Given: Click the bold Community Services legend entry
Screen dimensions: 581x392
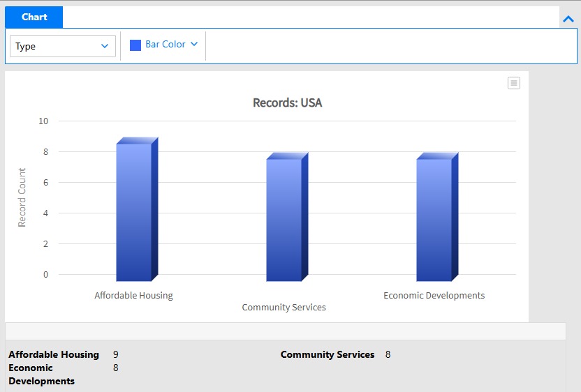Looking at the screenshot, I should [x=328, y=354].
